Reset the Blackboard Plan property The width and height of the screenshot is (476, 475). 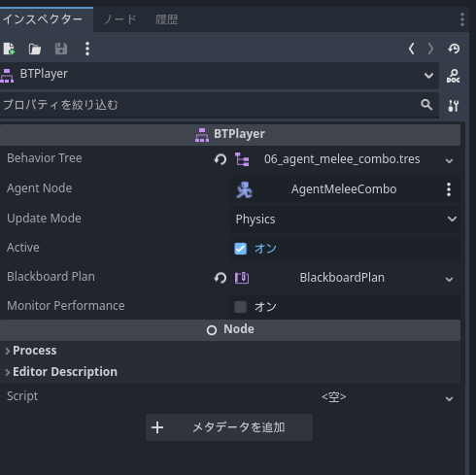pos(221,278)
